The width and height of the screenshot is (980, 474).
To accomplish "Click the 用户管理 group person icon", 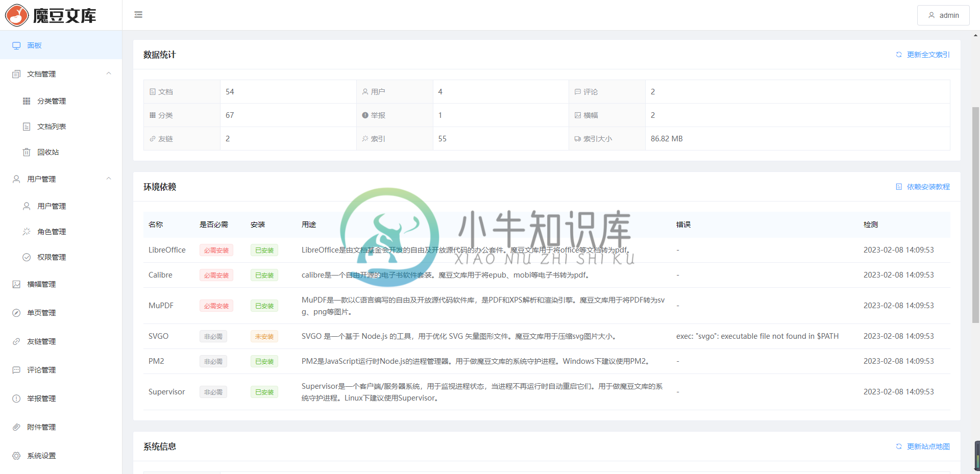I will 16,179.
